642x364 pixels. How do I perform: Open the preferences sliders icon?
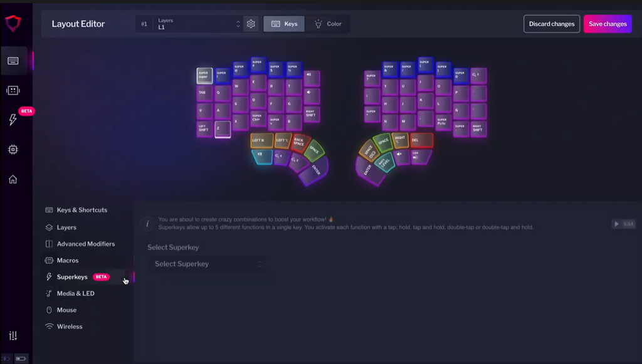click(13, 336)
